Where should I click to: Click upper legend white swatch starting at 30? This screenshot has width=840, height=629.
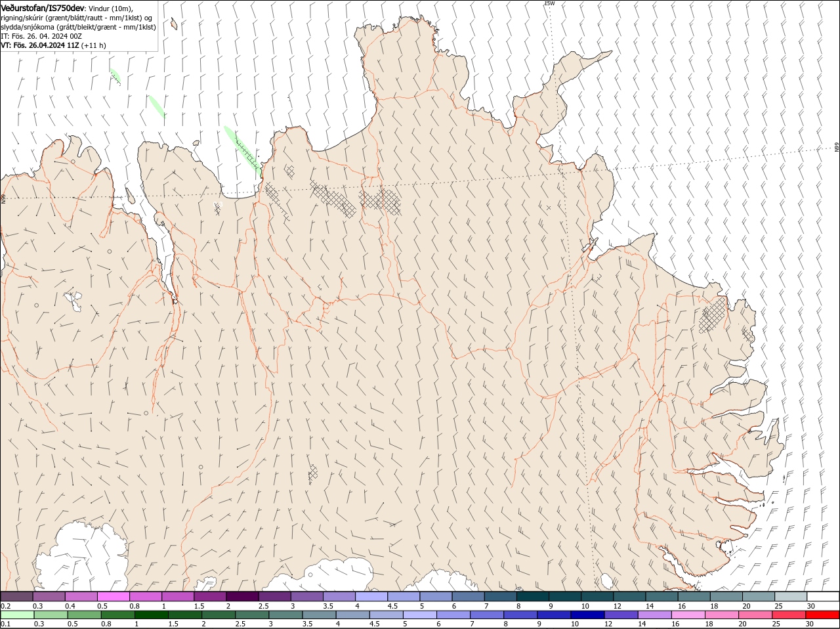[823, 596]
